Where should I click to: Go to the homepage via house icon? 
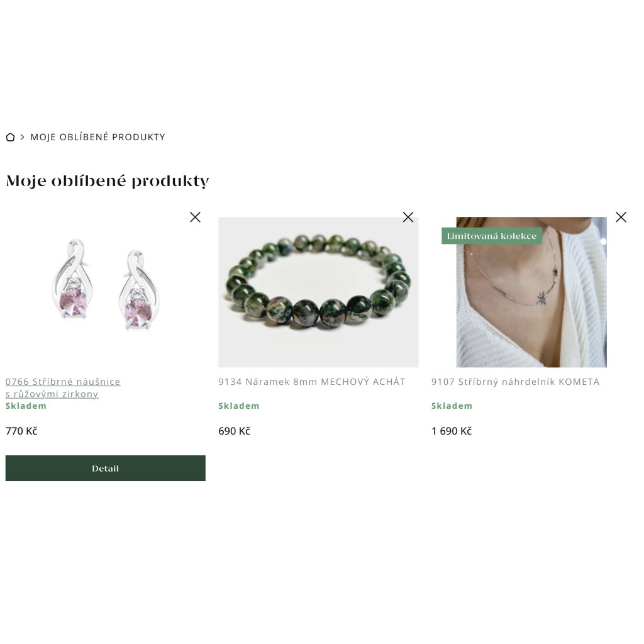[10, 137]
